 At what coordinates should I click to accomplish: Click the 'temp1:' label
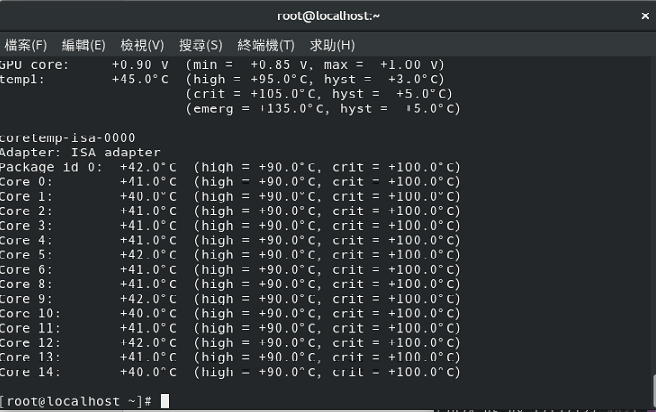click(x=22, y=79)
